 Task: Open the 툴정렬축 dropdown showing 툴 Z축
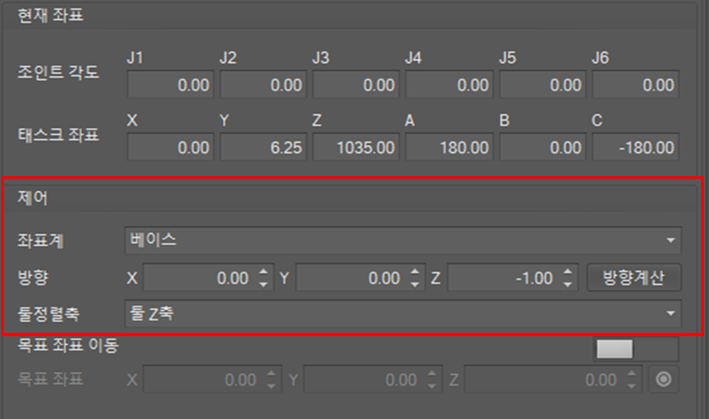tap(401, 315)
